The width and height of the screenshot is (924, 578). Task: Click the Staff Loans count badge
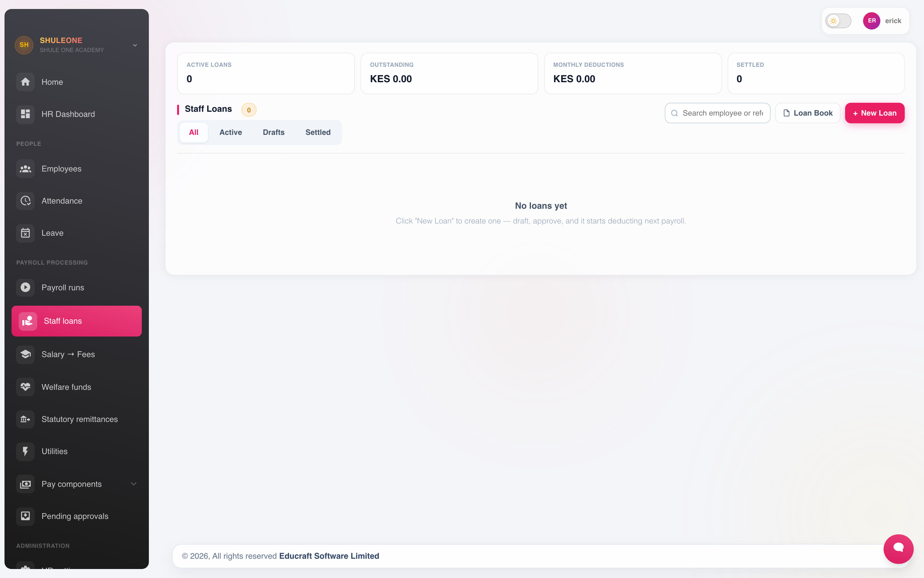249,110
